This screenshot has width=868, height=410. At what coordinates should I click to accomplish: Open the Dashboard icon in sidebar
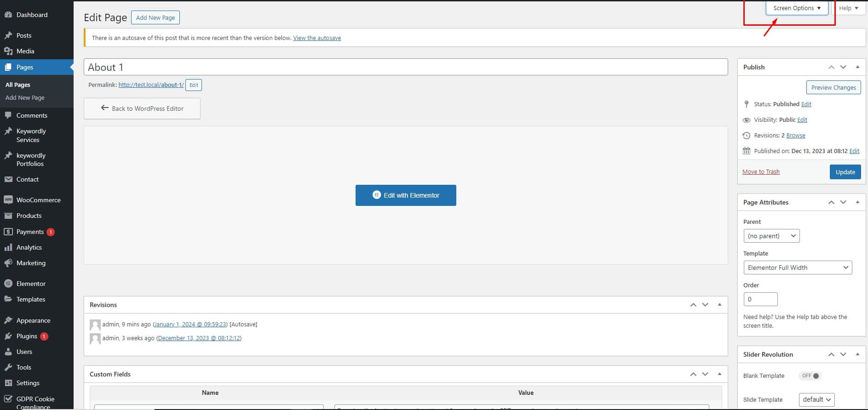8,15
